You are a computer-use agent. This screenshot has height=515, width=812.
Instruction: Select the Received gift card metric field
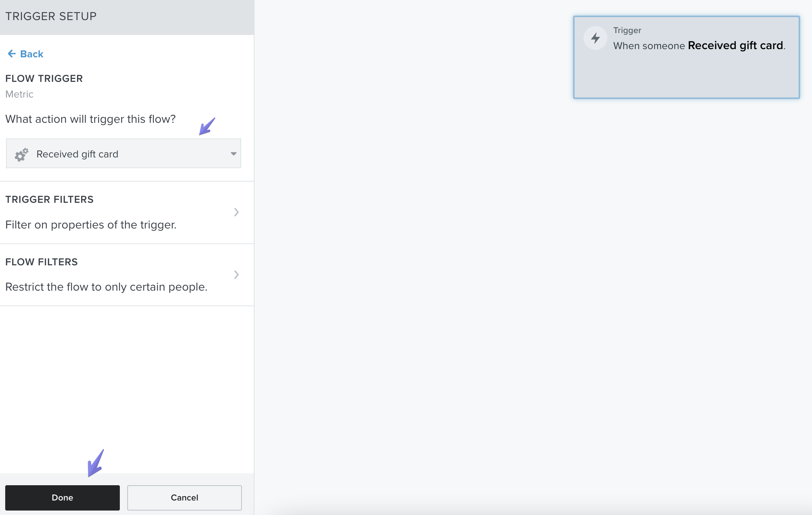coord(123,154)
